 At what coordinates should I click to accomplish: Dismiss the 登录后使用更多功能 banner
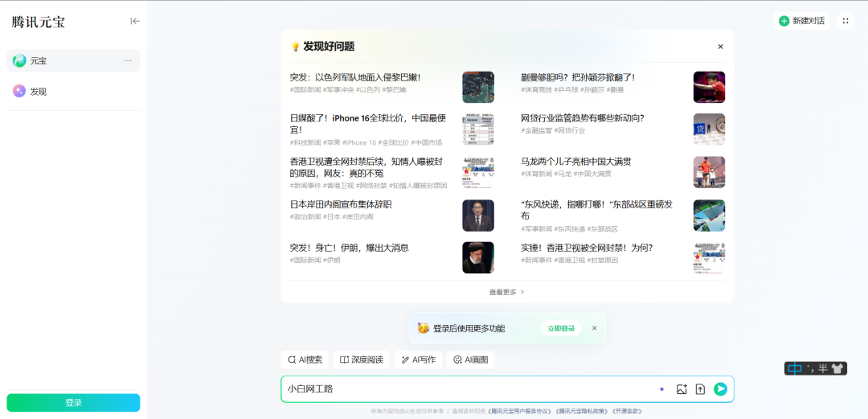pos(595,328)
